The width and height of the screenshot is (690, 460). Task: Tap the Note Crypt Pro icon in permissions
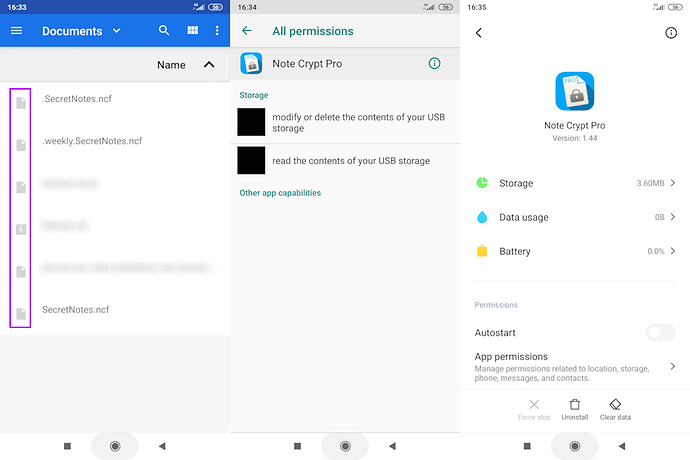point(251,63)
